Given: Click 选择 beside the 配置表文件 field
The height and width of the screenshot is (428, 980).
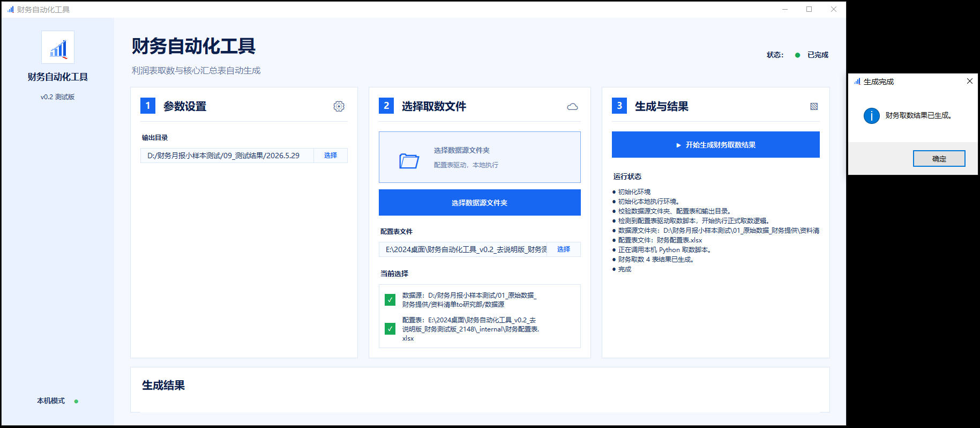Looking at the screenshot, I should point(564,249).
